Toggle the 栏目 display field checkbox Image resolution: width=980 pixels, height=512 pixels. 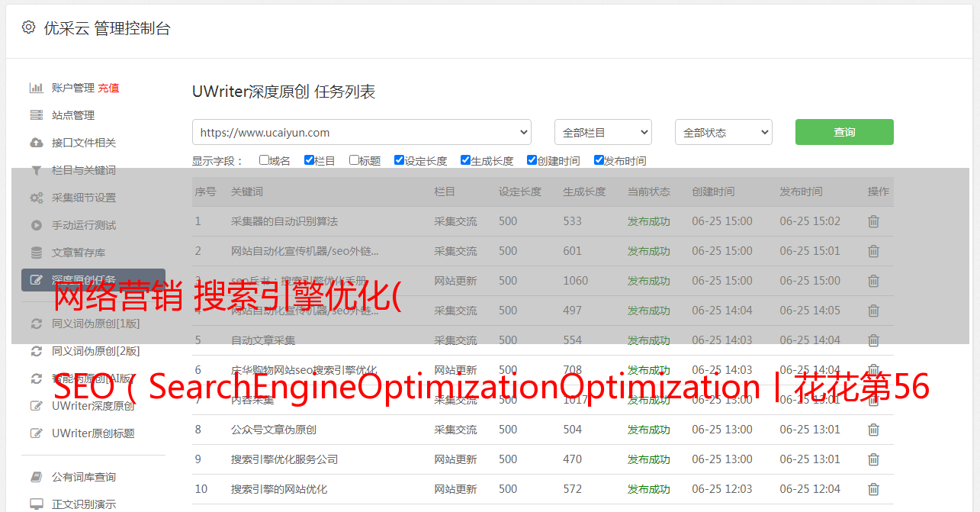pos(309,160)
